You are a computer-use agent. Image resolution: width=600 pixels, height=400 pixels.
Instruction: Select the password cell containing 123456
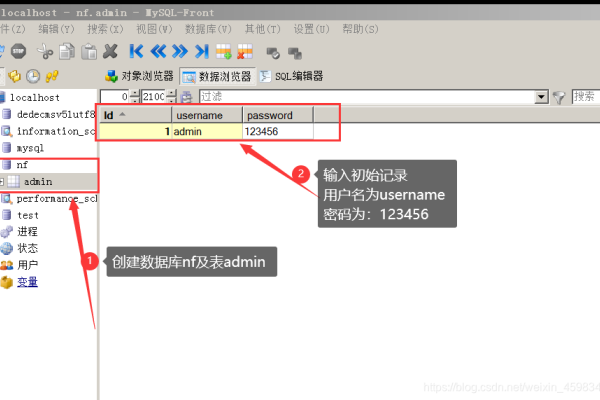click(277, 131)
